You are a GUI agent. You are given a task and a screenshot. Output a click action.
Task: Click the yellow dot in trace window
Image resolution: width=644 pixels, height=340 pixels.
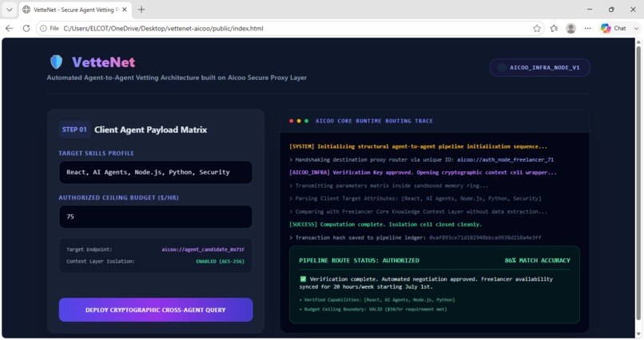299,121
